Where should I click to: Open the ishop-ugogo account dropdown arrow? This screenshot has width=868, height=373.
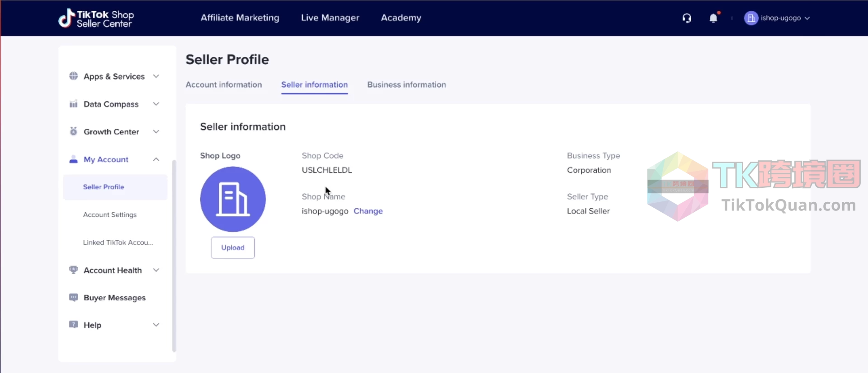coord(807,19)
